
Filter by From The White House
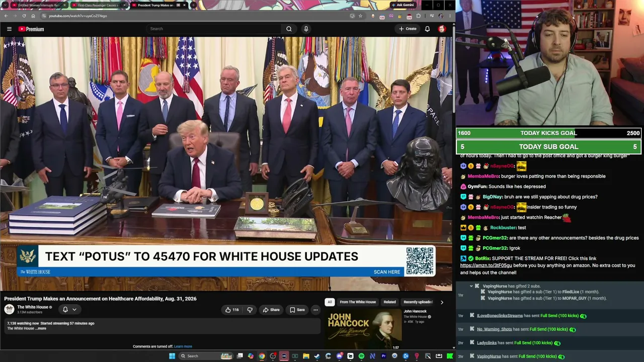pos(358,302)
